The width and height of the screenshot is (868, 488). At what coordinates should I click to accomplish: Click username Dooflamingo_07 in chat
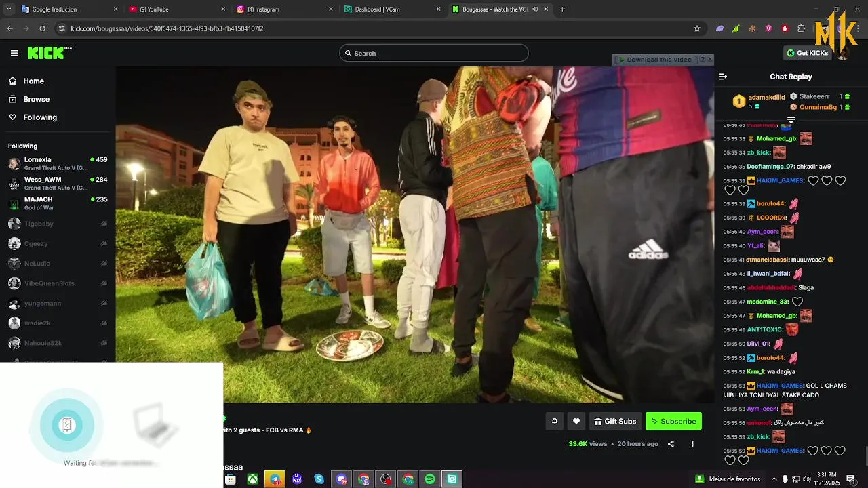point(770,167)
